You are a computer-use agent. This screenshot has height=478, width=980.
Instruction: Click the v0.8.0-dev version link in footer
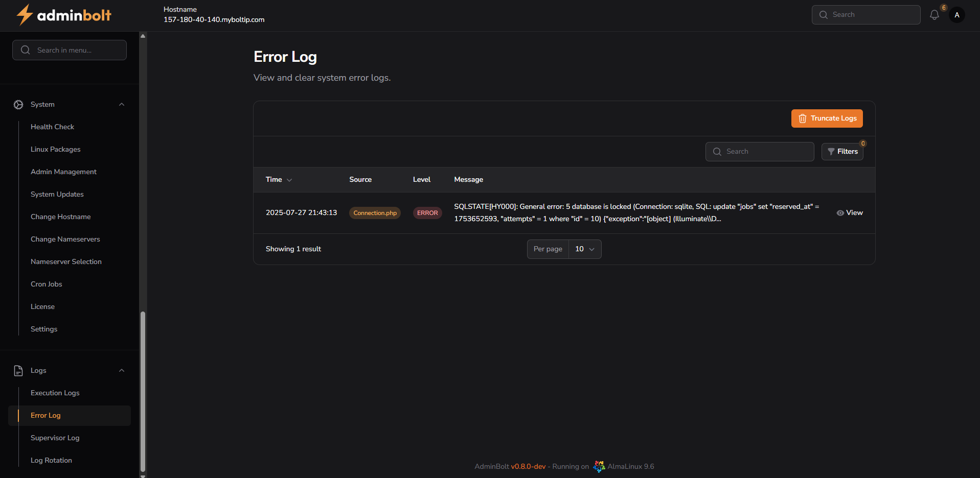coord(528,466)
